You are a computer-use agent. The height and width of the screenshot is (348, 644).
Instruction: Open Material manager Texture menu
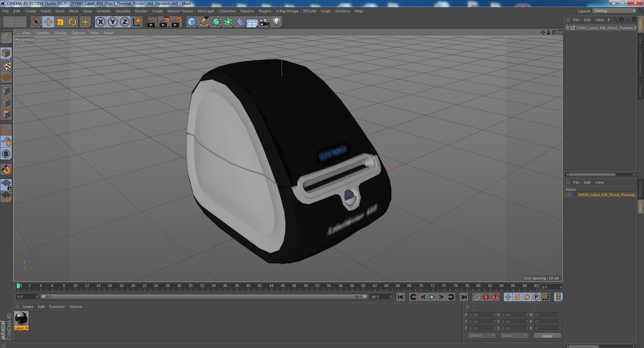click(x=76, y=307)
